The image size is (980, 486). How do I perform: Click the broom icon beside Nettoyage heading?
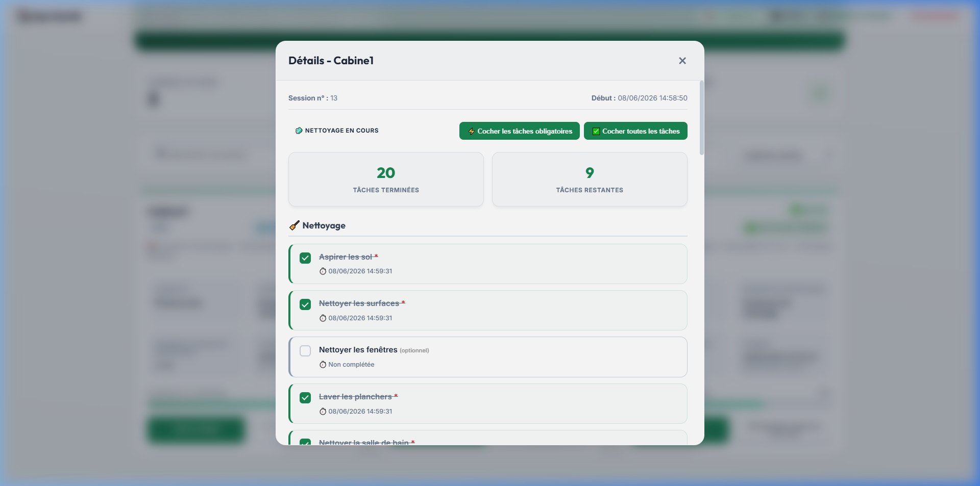click(x=295, y=225)
